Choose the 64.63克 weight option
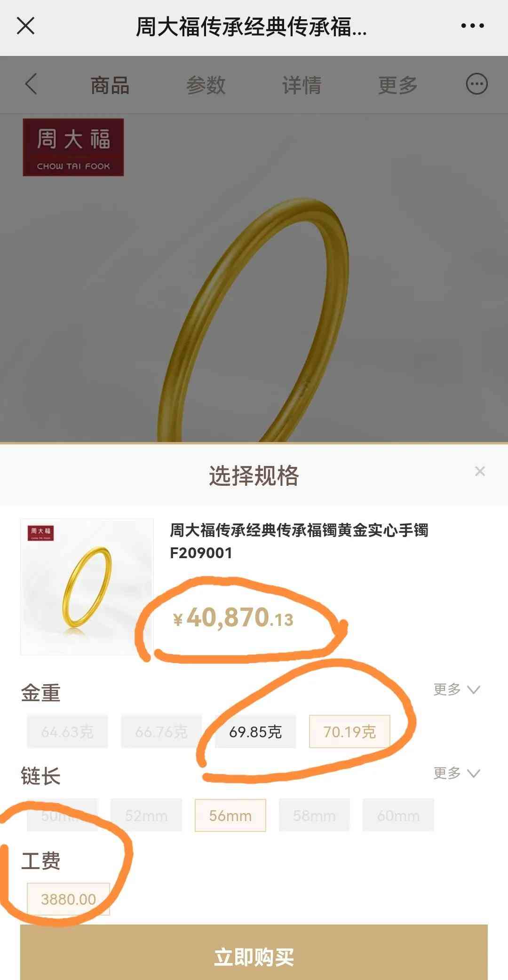The width and height of the screenshot is (508, 980). pyautogui.click(x=67, y=732)
